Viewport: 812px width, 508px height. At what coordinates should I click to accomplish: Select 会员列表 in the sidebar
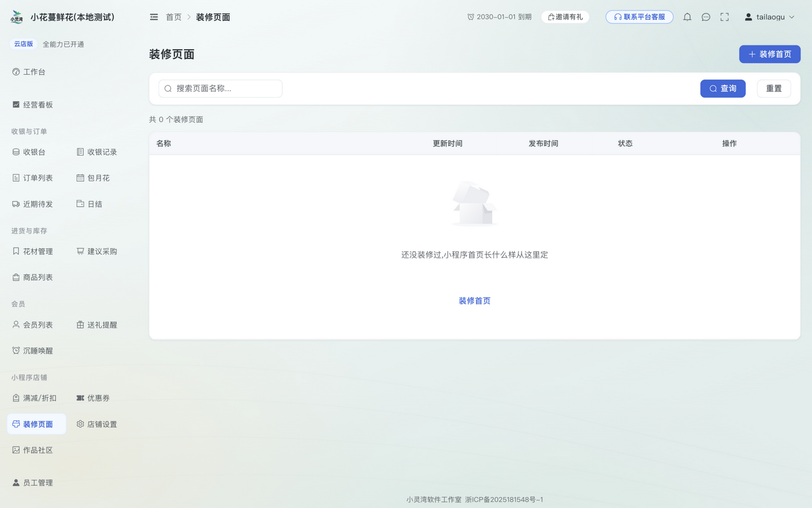click(x=37, y=325)
